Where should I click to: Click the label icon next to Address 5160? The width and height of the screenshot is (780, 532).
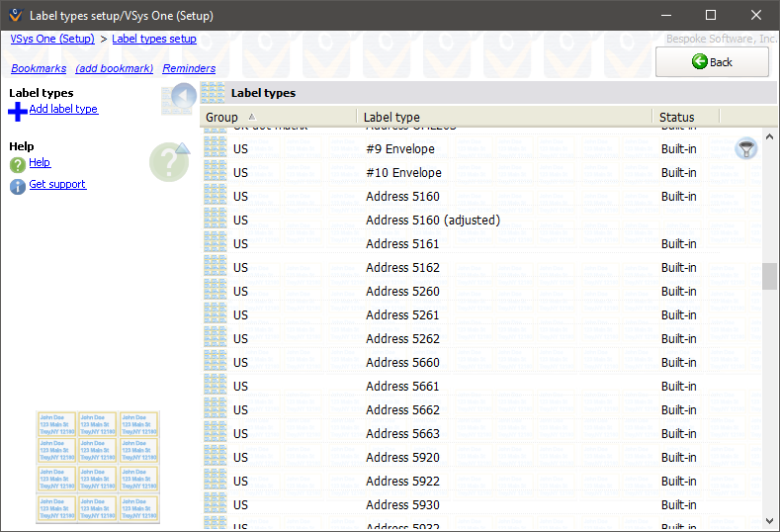point(215,197)
